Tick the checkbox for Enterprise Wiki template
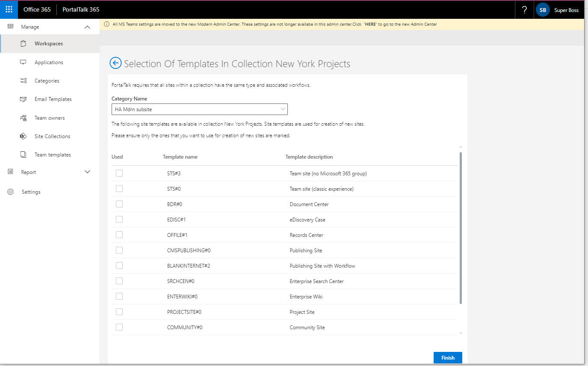The image size is (588, 366). coord(119,296)
